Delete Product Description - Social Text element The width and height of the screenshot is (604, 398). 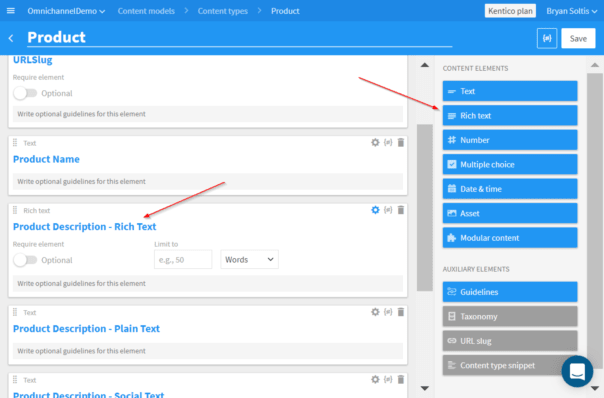(x=401, y=380)
